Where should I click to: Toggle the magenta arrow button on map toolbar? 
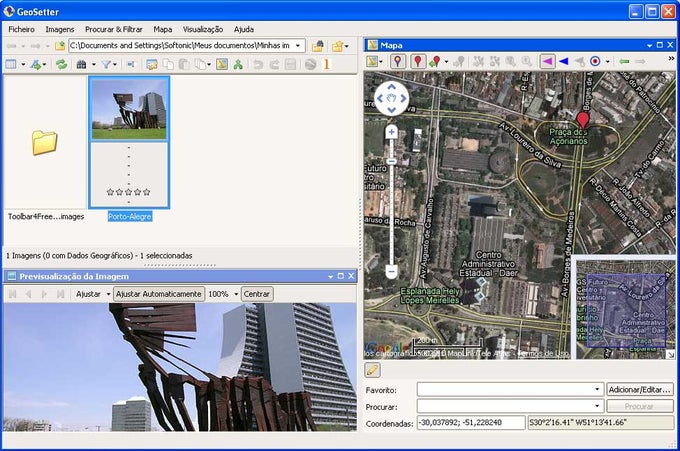pyautogui.click(x=547, y=61)
